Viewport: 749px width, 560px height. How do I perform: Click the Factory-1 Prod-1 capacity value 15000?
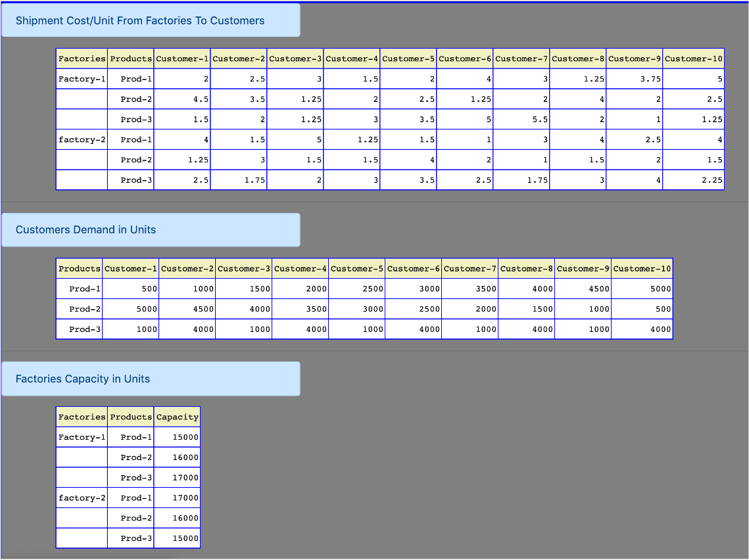pos(177,437)
